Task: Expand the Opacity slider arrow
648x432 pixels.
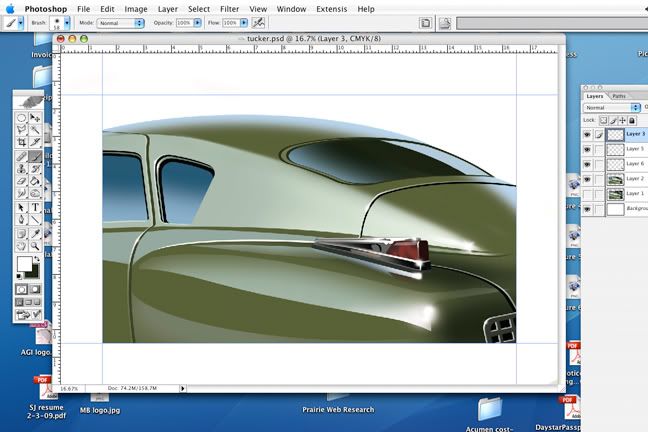Action: pyautogui.click(x=197, y=22)
